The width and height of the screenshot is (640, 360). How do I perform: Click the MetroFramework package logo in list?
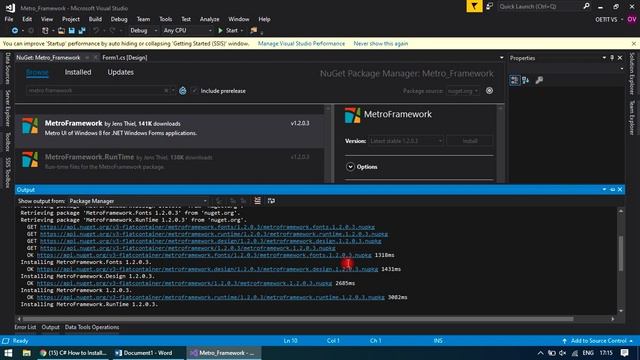point(30,126)
